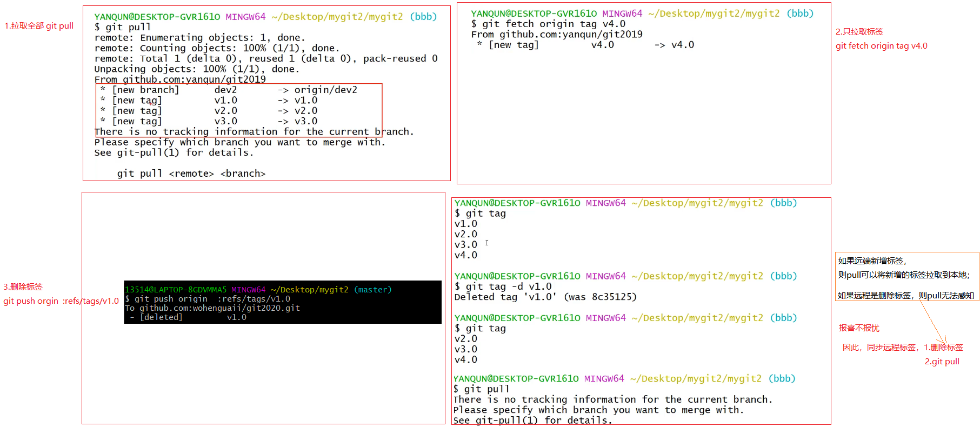Click the "$ git tag -d v1.0" command
Screen dimensions: 980x427
[503, 286]
